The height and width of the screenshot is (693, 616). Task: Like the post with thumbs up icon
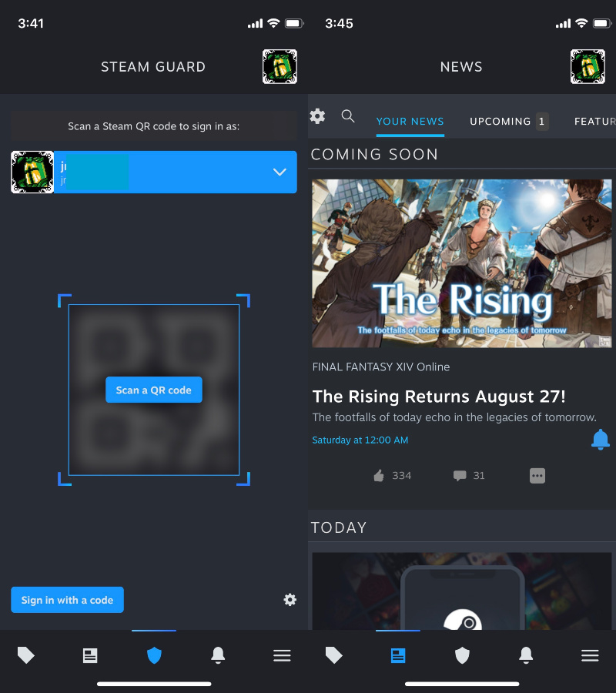379,476
